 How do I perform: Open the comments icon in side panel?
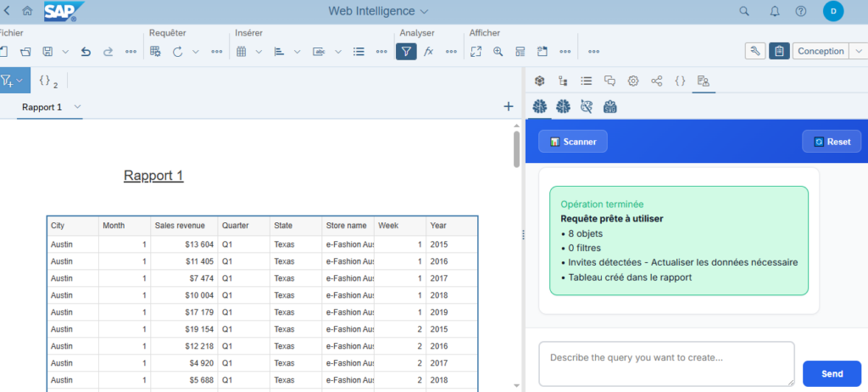609,81
